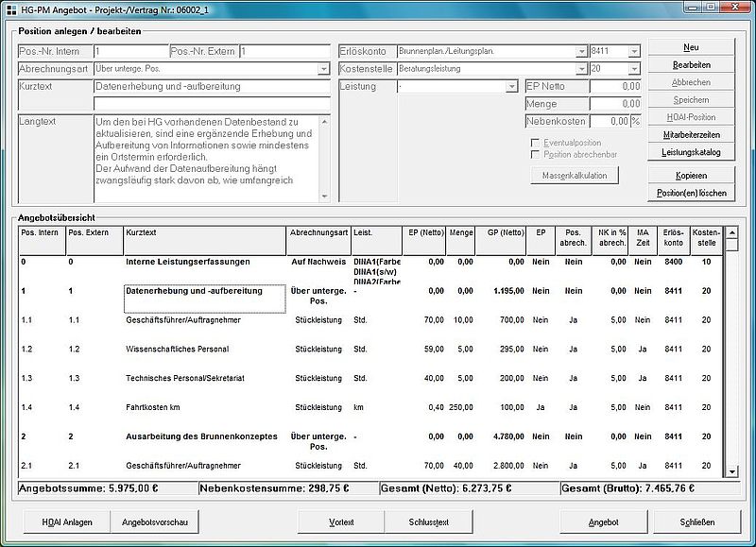Click the HG-PM app icon in title bar

[9, 8]
